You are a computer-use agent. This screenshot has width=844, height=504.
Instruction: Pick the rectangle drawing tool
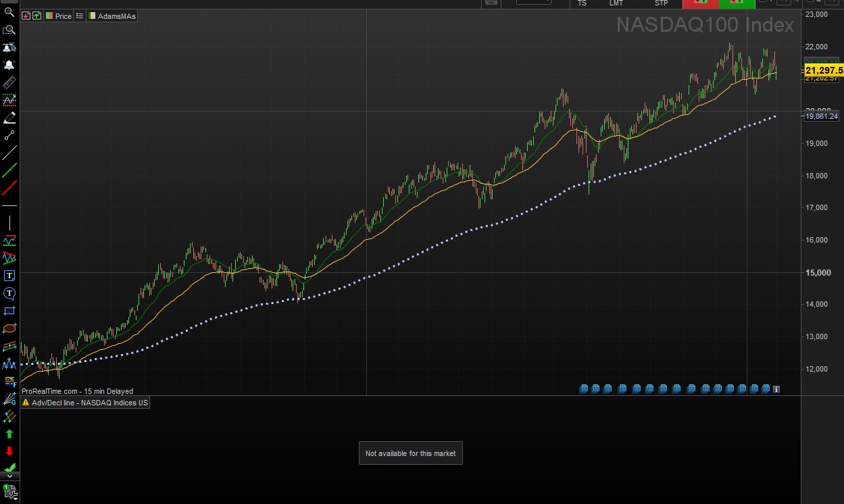click(9, 311)
